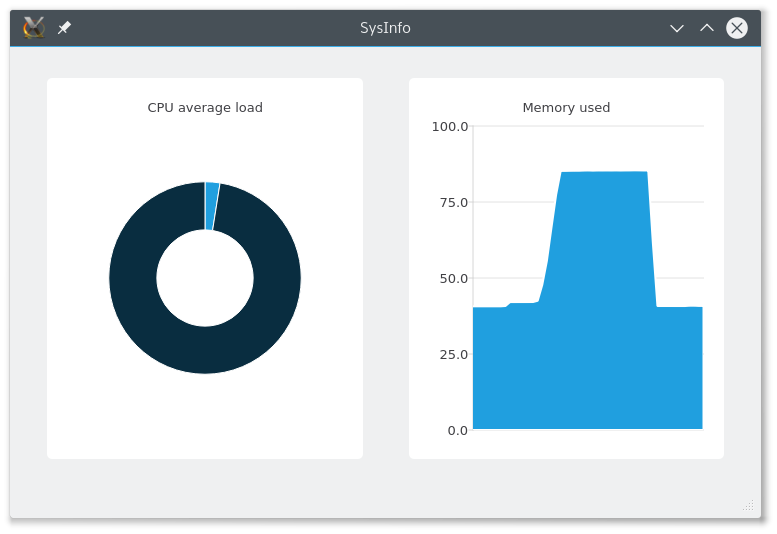This screenshot has width=777, height=534.
Task: Click the Memory used chart title
Action: pyautogui.click(x=566, y=108)
